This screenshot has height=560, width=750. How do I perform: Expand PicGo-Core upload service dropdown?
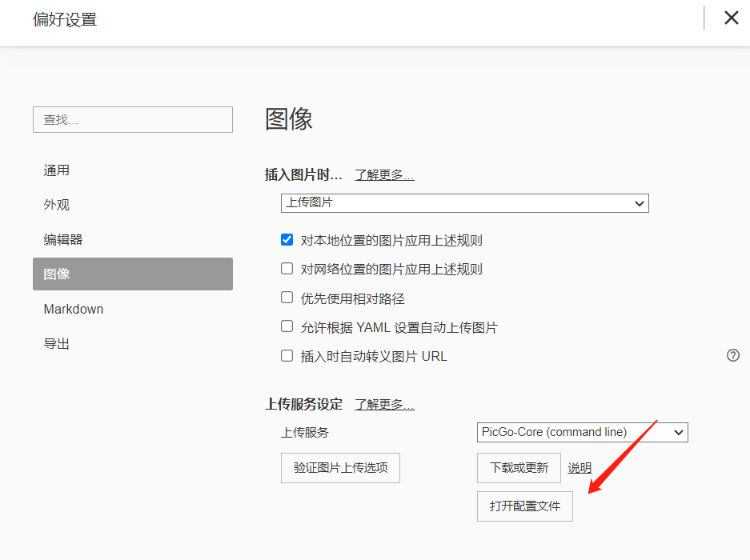coord(582,432)
